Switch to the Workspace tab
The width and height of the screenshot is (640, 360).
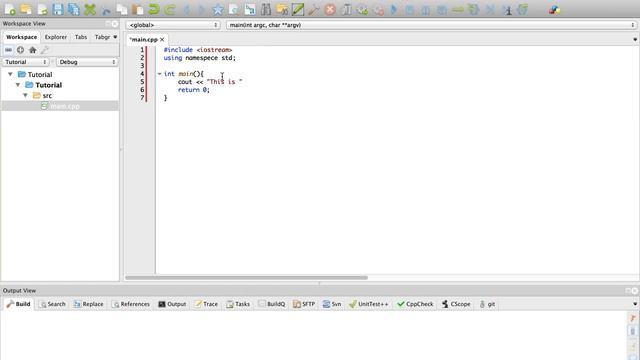[22, 37]
